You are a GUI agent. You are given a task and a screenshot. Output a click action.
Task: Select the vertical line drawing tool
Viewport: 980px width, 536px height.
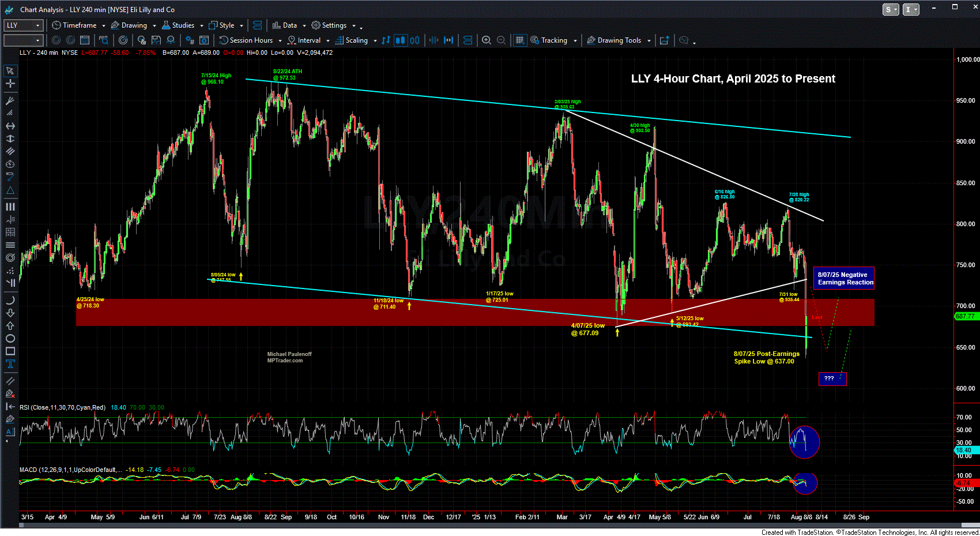click(x=10, y=138)
